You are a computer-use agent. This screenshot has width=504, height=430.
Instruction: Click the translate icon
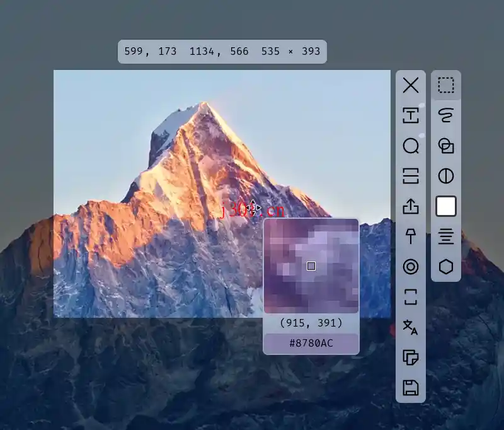pos(411,327)
